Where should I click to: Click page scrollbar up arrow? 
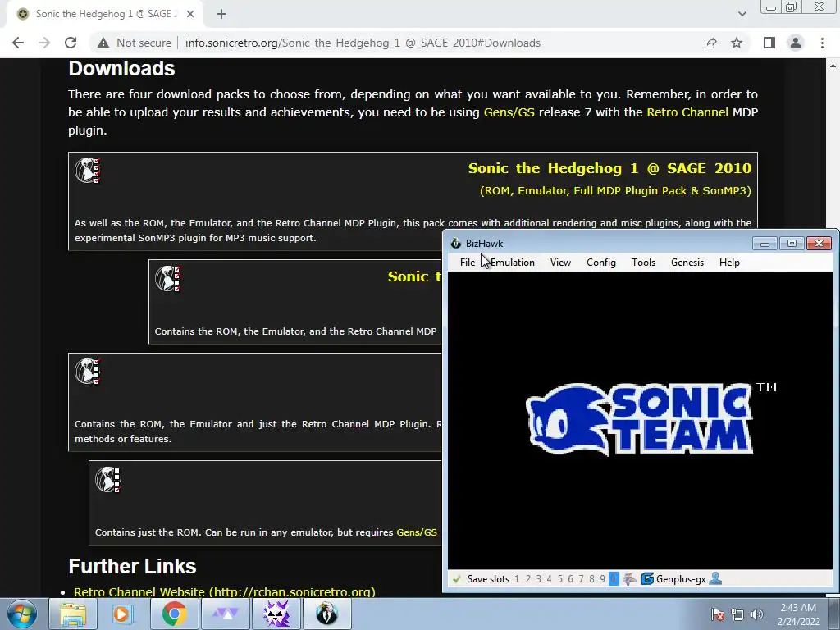click(833, 66)
